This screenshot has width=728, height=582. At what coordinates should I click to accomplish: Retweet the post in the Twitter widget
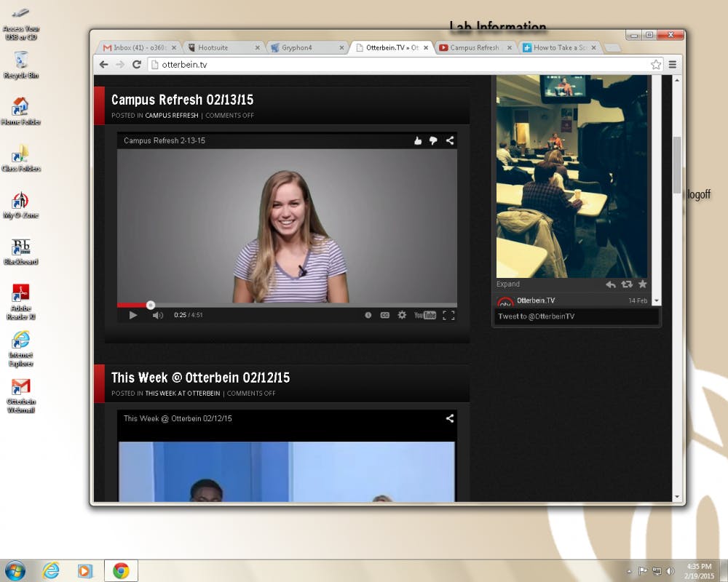626,284
